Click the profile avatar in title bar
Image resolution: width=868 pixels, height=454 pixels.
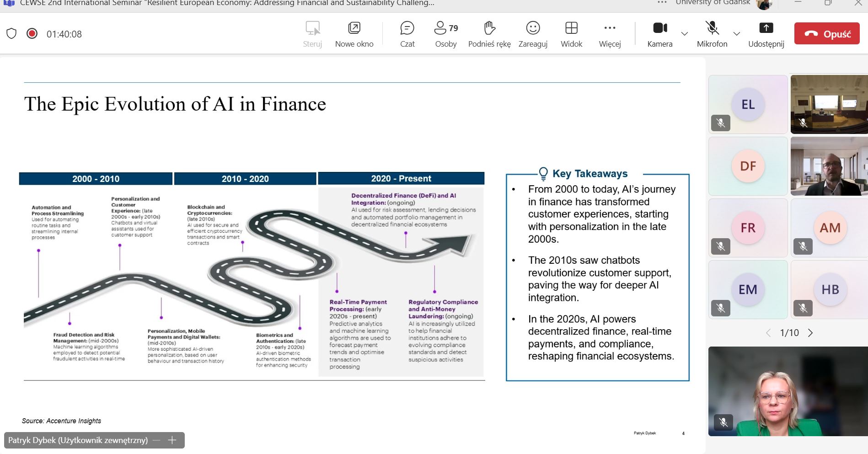pos(764,4)
